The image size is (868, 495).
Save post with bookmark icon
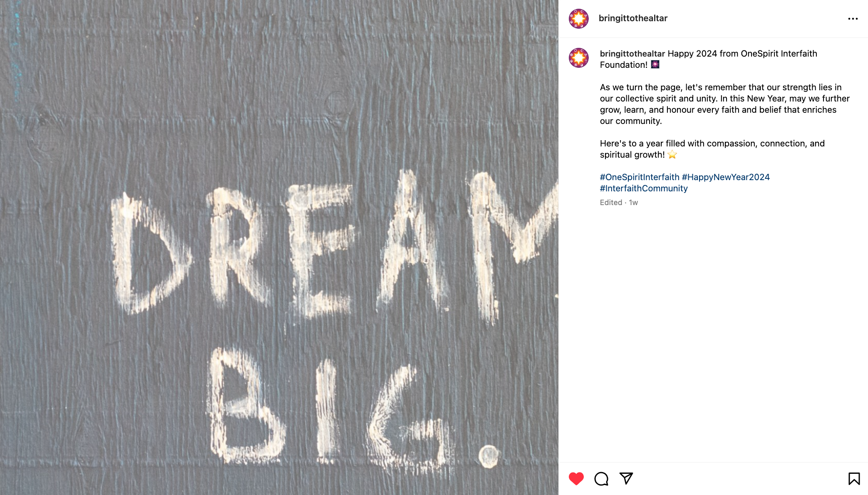854,479
